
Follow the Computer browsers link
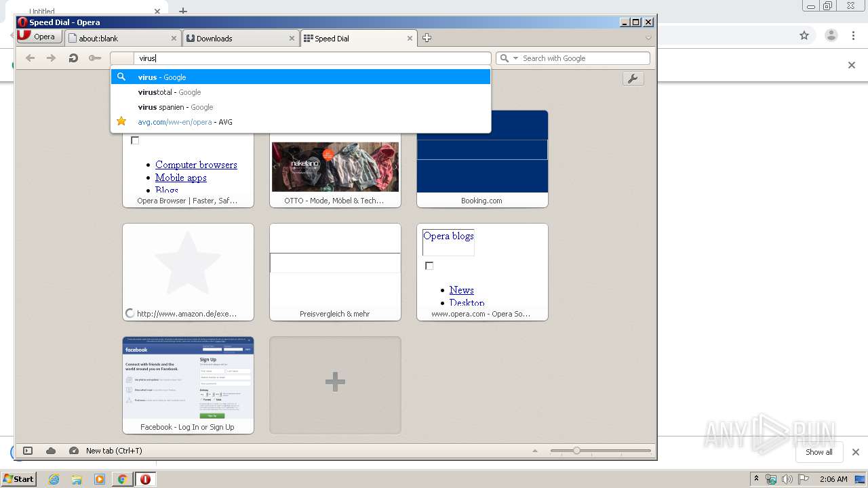coord(196,165)
